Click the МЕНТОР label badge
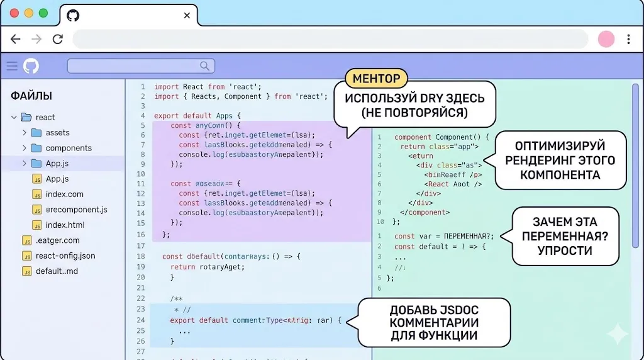 click(376, 79)
